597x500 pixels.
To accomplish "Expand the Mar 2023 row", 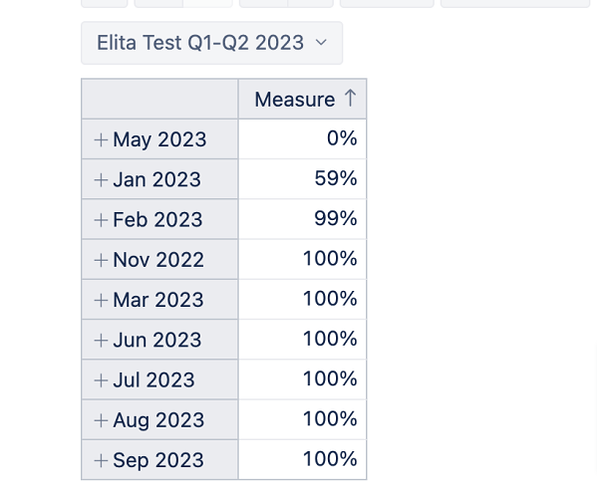I will tap(101, 300).
